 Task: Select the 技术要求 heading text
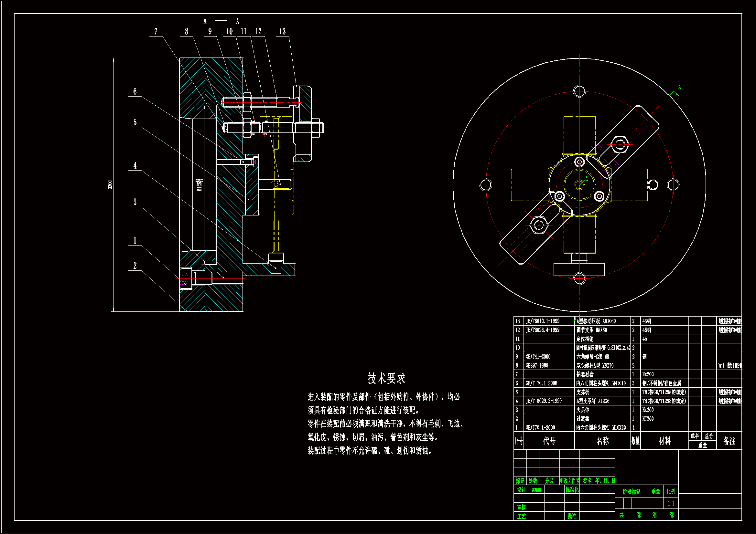pos(386,378)
